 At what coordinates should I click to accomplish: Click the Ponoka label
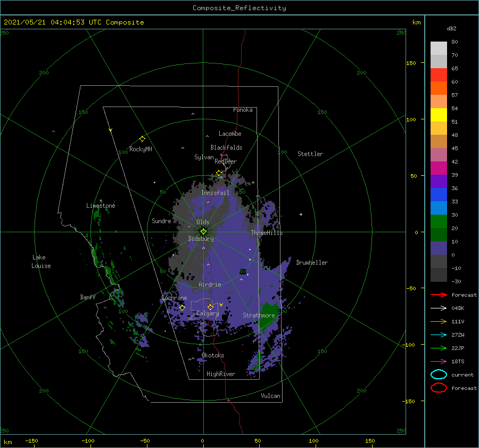[243, 110]
